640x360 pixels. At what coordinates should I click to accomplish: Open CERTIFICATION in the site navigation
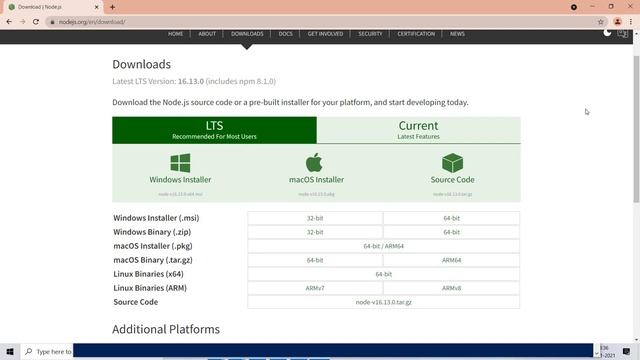(416, 34)
